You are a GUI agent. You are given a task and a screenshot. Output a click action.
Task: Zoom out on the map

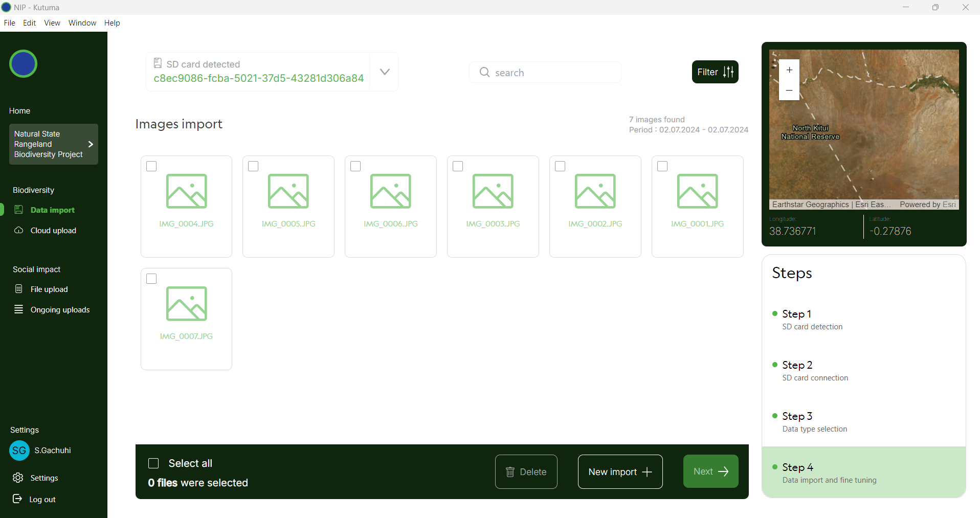point(789,90)
